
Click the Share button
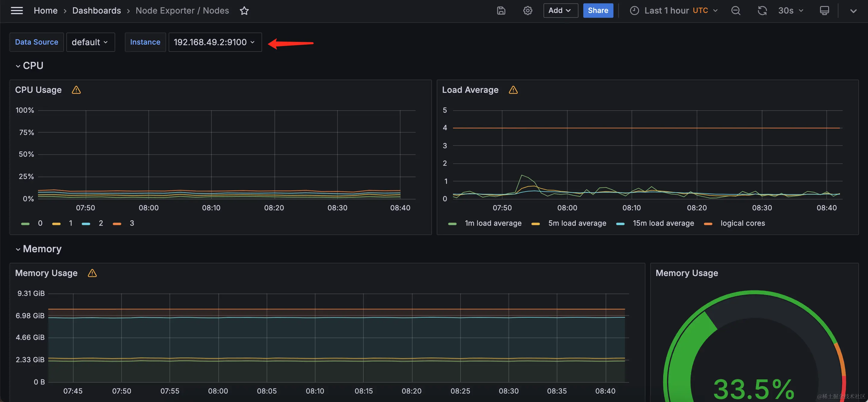598,11
